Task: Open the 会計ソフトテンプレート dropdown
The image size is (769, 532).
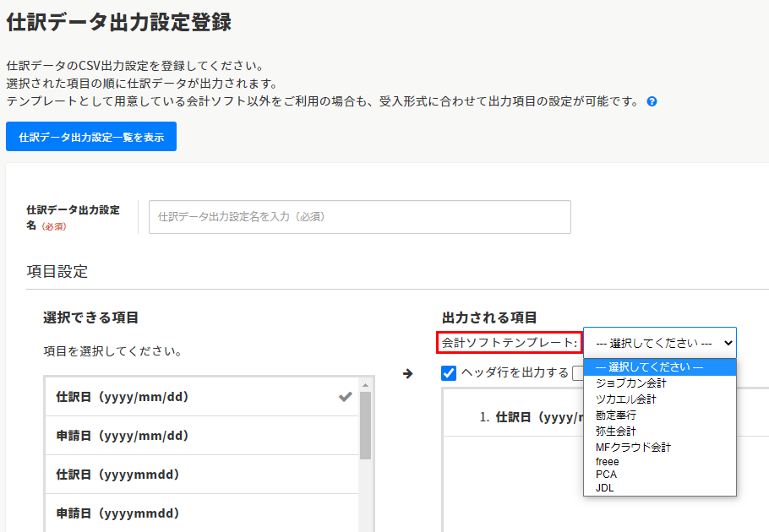Action: coord(659,343)
